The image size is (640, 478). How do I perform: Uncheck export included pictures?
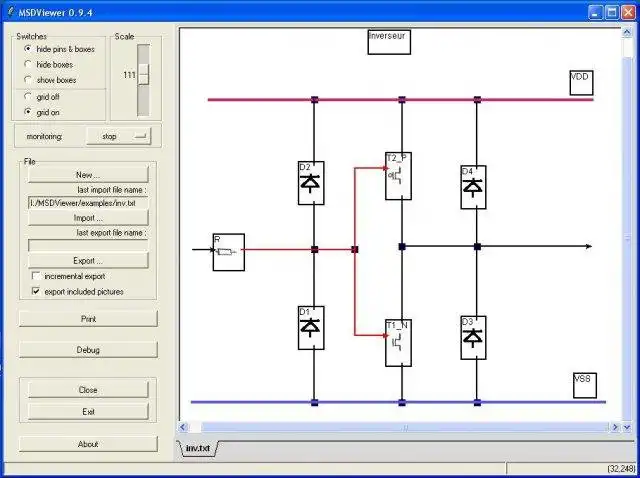coord(36,291)
